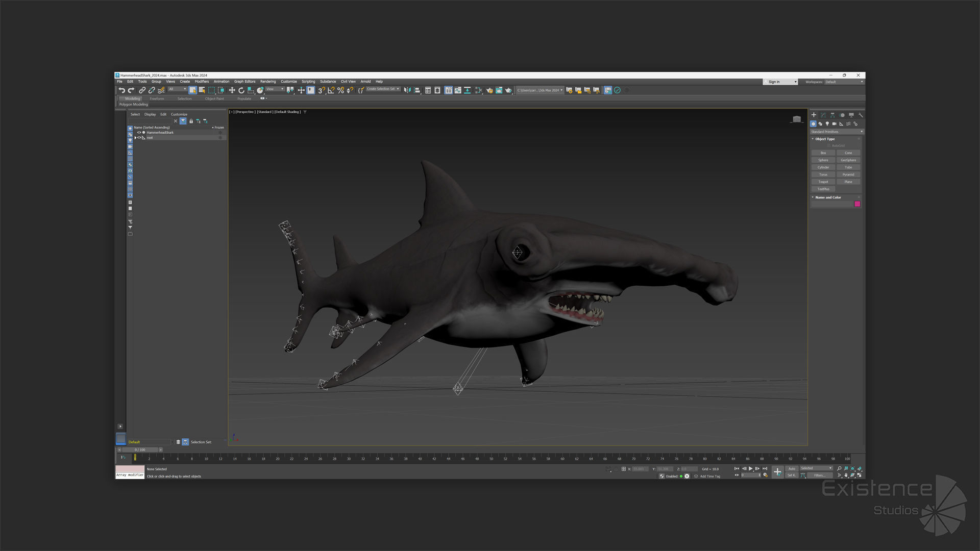Toggle the scene explorer lock icon

coord(191,121)
